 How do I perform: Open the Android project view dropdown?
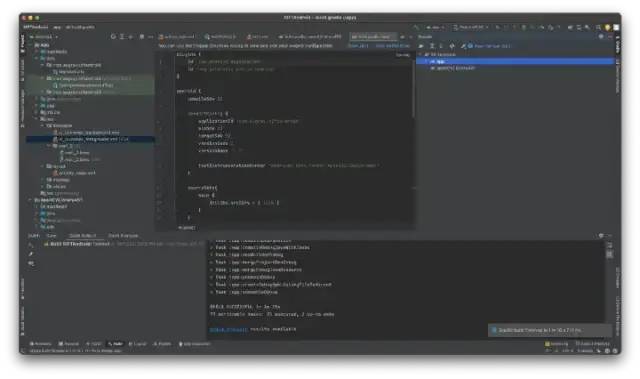click(44, 36)
